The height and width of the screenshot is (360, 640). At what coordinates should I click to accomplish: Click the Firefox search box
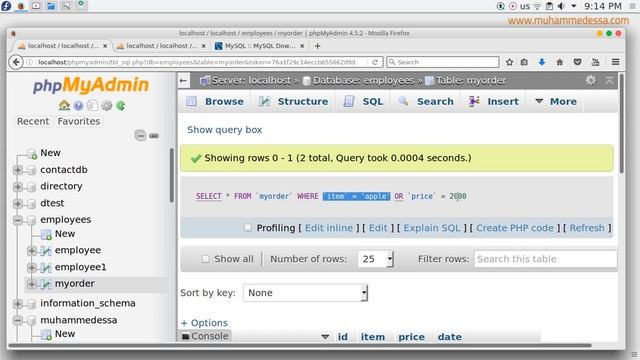pos(443,62)
